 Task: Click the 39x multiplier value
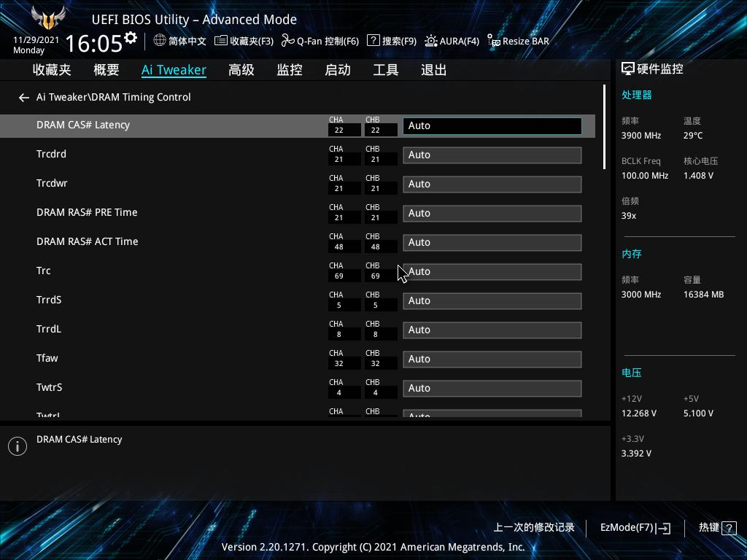click(x=628, y=216)
